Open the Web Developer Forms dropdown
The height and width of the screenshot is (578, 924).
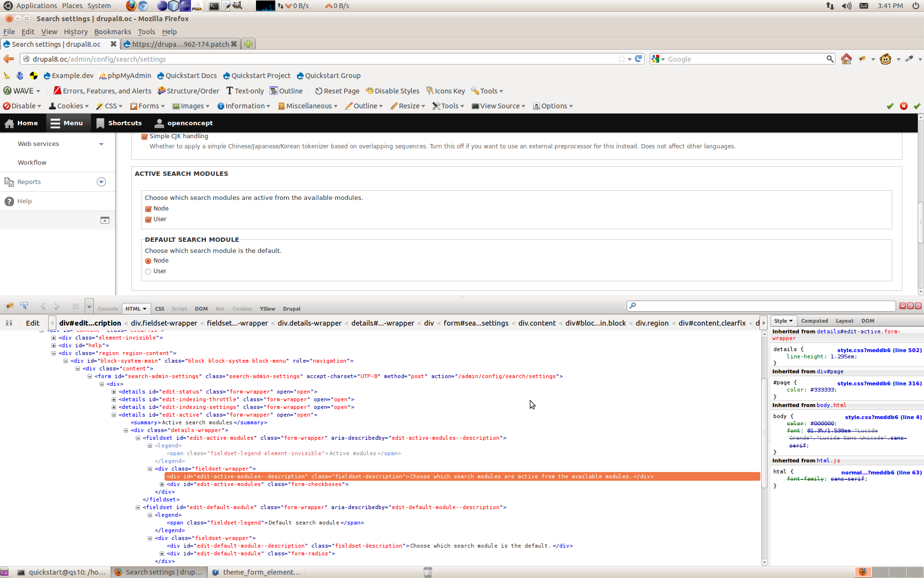pyautogui.click(x=148, y=106)
